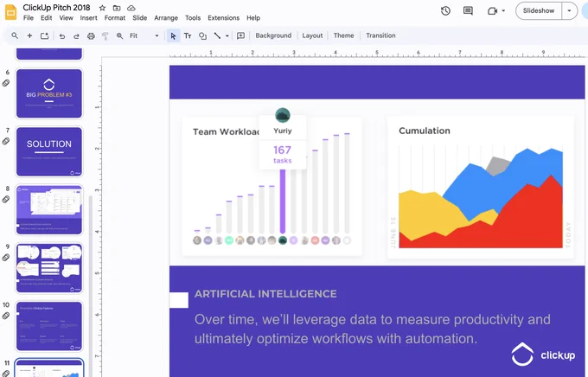The width and height of the screenshot is (588, 377).
Task: Click the link icon beside slide 10
Action: 6,316
